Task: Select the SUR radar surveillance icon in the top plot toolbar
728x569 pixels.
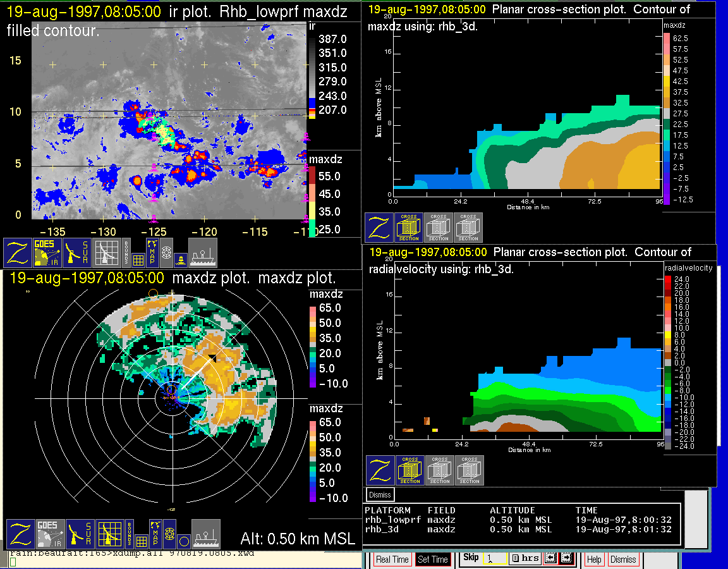Action: (77, 252)
